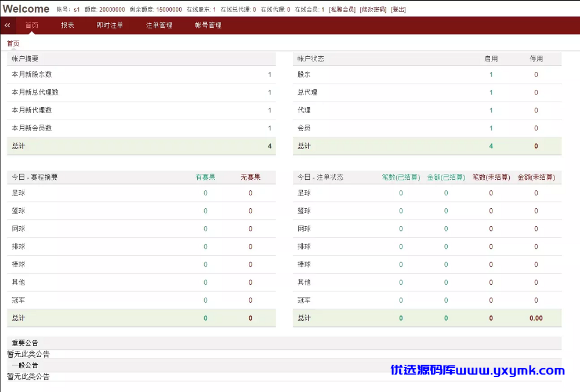580x392 pixels.
Task: Open the 帐号管理 menu
Action: click(x=208, y=26)
